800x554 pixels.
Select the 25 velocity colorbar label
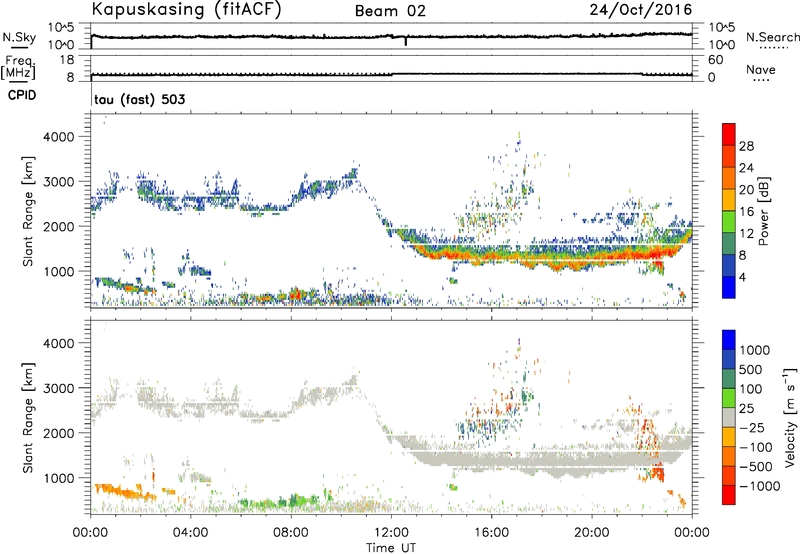click(x=746, y=409)
